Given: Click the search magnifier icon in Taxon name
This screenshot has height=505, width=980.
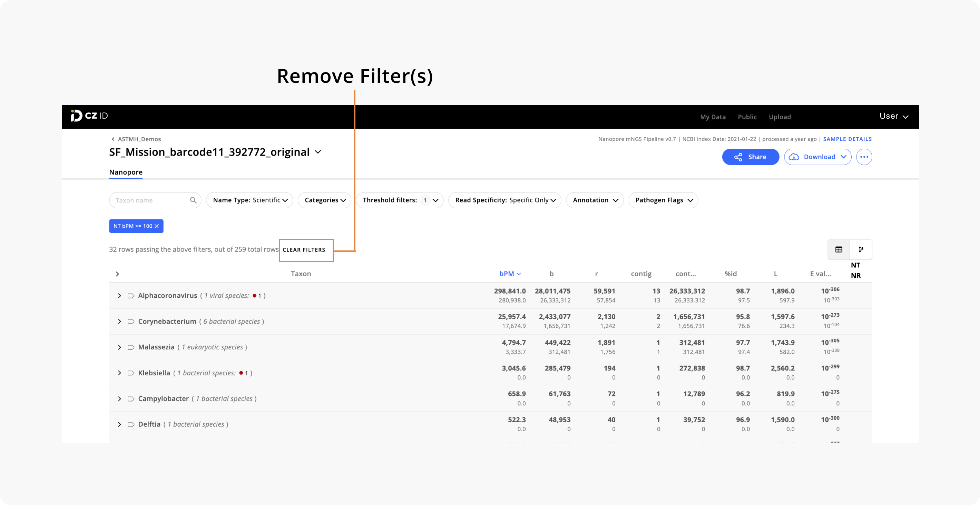Looking at the screenshot, I should pyautogui.click(x=193, y=200).
